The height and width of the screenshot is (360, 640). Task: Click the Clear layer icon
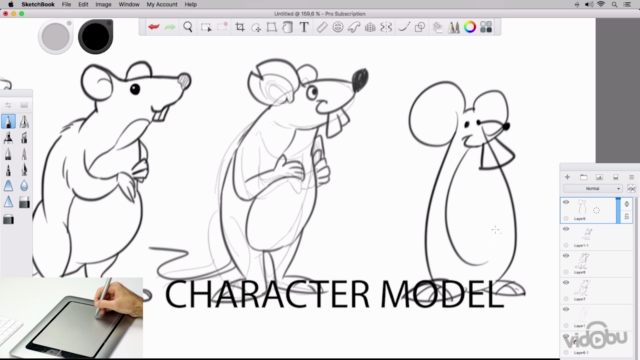tap(616, 177)
